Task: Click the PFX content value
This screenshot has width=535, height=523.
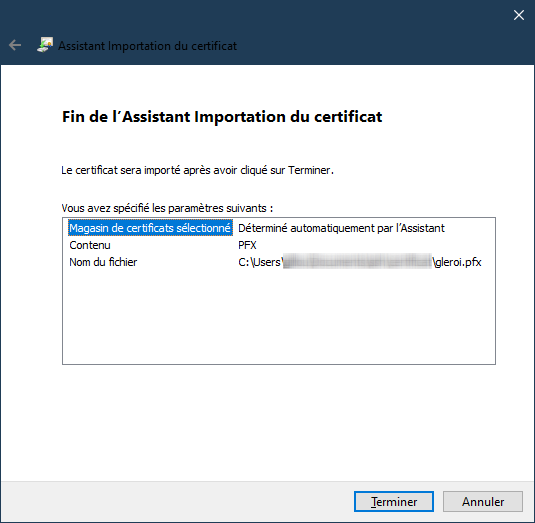Action: tap(247, 245)
